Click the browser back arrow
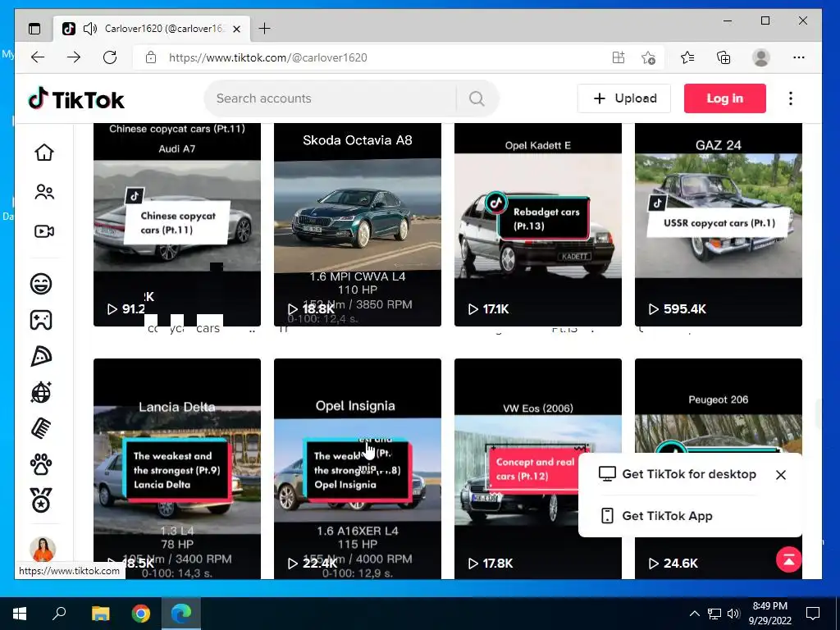Screen dimensions: 840x630 tap(38, 57)
